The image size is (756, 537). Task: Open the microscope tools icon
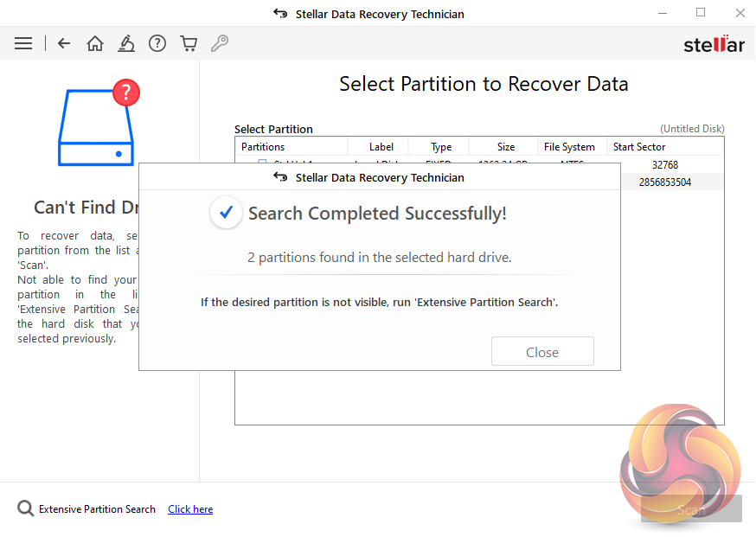click(x=126, y=43)
